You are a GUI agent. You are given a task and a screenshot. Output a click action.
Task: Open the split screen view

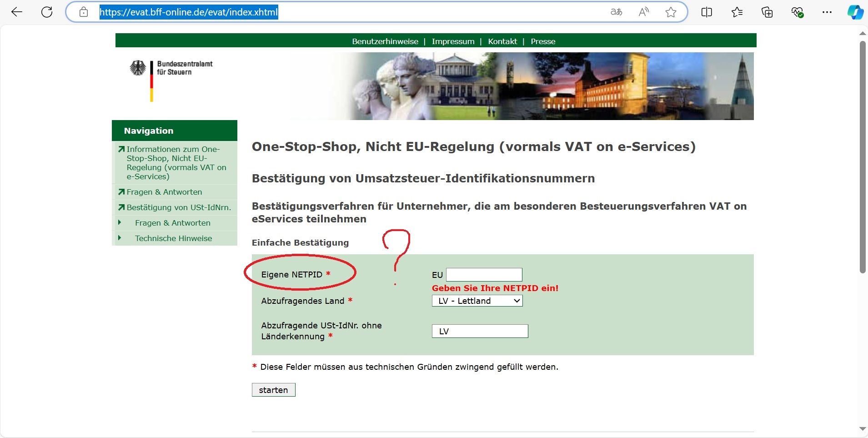point(706,12)
